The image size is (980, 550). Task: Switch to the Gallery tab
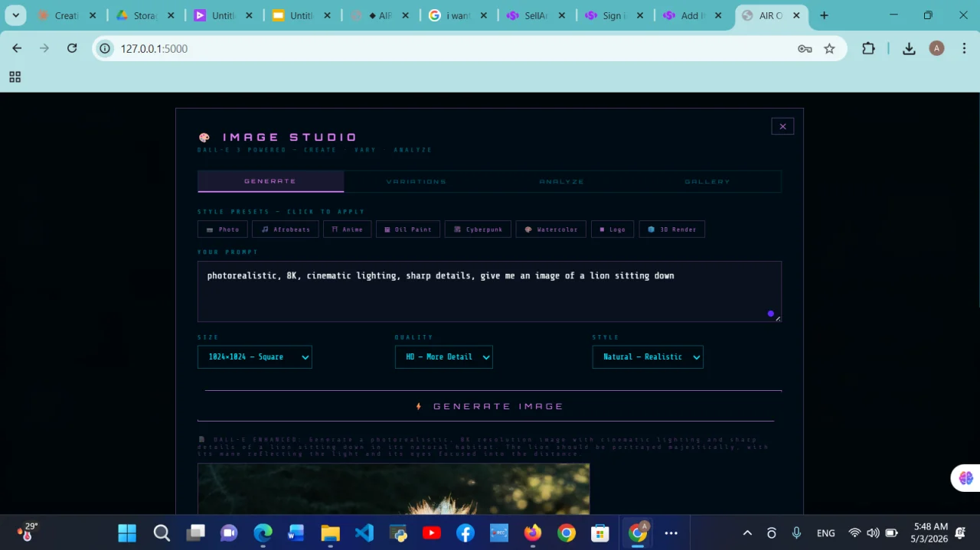pyautogui.click(x=707, y=181)
